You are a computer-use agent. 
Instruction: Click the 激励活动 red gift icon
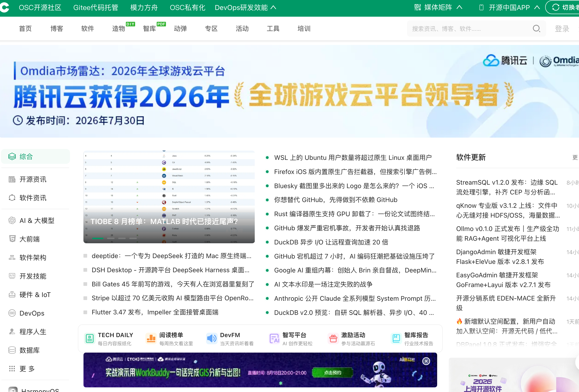pos(333,339)
